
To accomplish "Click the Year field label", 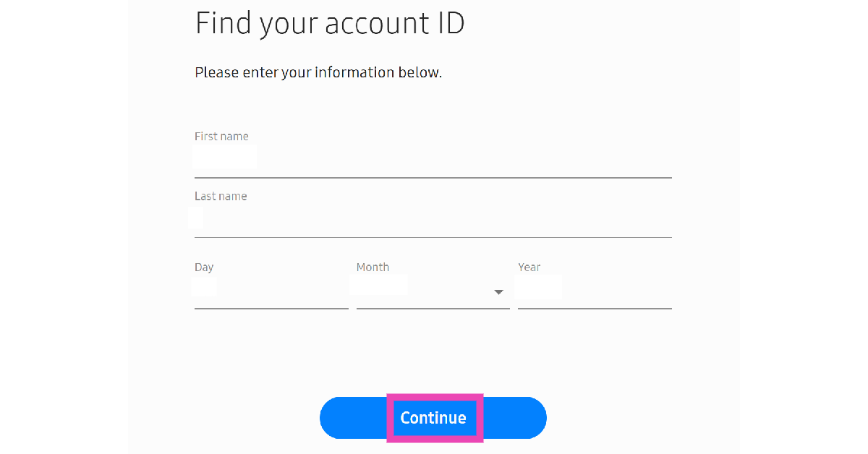I will 529,267.
